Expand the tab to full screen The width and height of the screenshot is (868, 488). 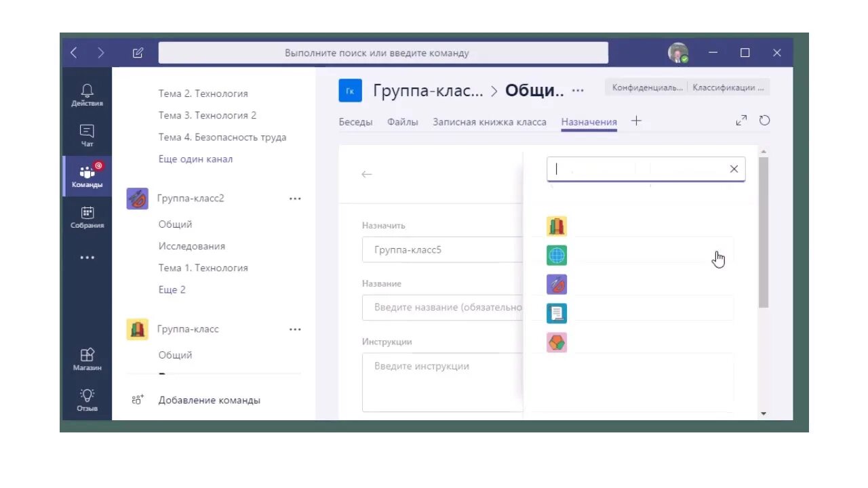pos(741,121)
